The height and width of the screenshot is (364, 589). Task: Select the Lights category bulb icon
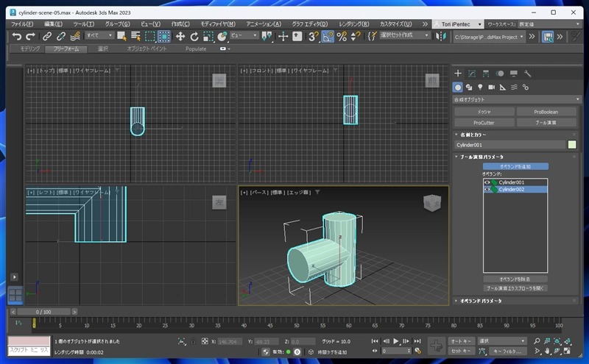480,88
